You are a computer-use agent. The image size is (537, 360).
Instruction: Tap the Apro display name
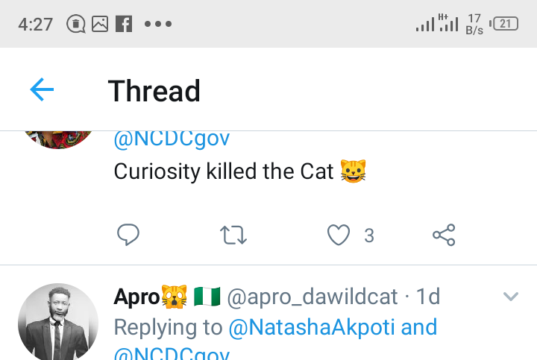coord(137,297)
